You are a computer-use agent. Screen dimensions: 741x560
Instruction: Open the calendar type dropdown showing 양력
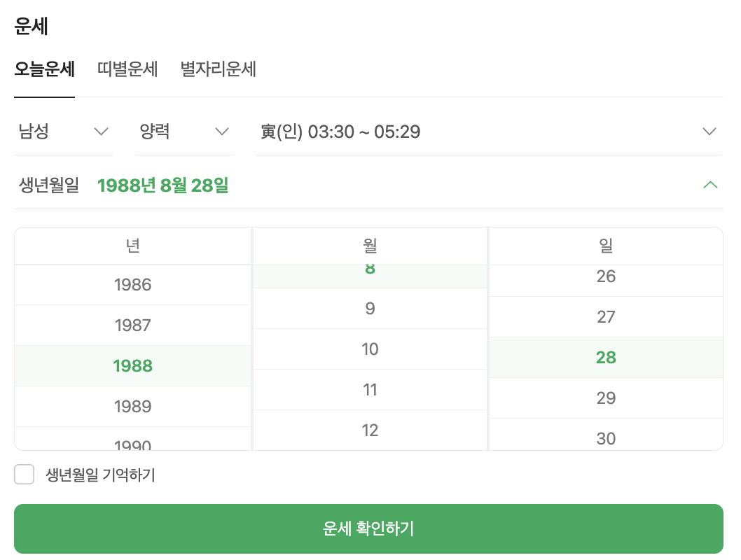click(x=185, y=131)
